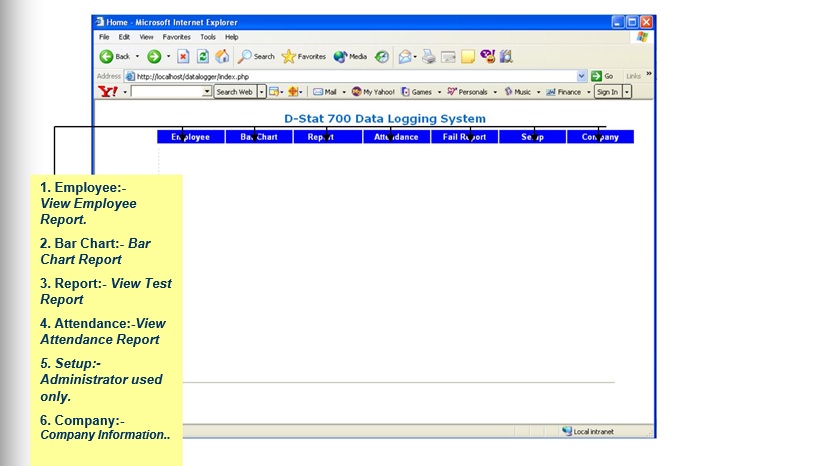Open the Tools menu
819x466 pixels.
point(207,37)
